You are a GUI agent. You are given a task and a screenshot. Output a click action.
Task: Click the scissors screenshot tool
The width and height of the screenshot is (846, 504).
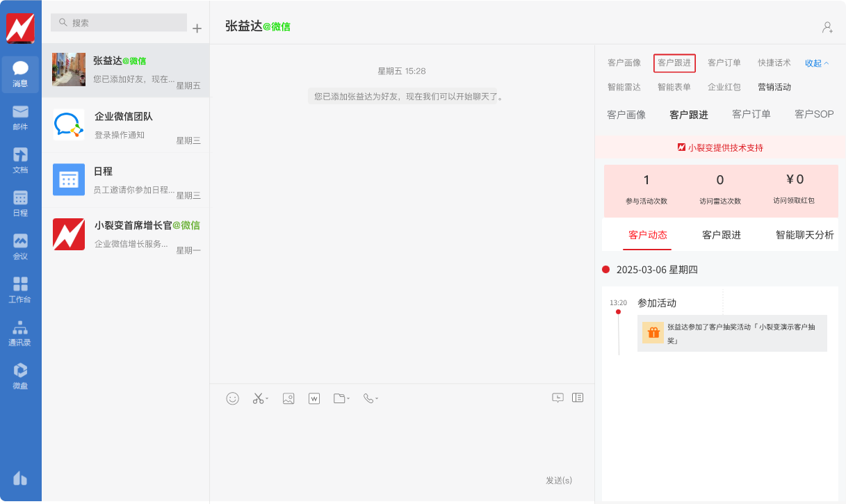click(x=258, y=398)
